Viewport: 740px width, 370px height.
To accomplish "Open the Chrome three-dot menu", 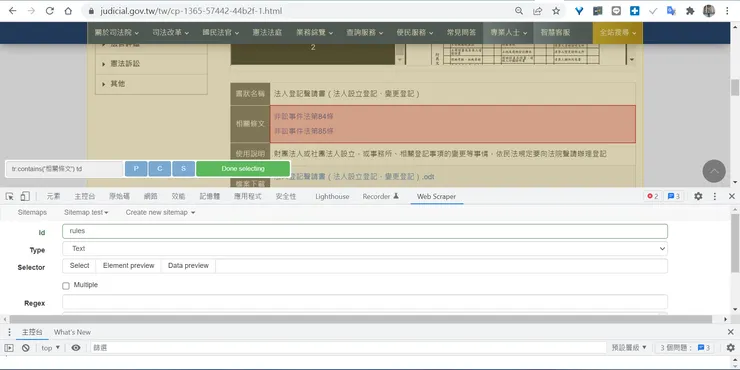I will [727, 11].
